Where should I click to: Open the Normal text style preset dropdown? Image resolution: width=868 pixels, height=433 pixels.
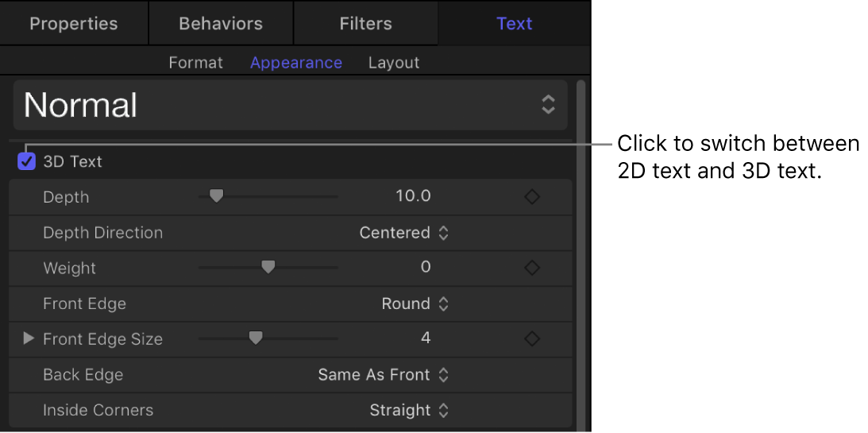[x=291, y=105]
